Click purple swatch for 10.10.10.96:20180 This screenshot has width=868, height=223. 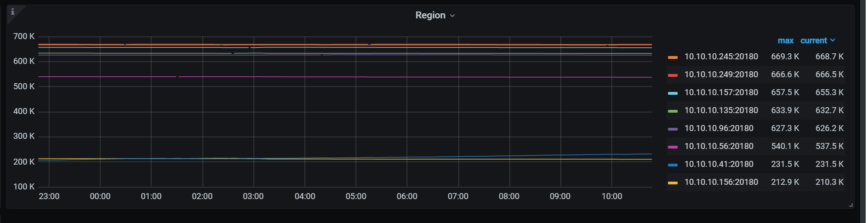pyautogui.click(x=673, y=129)
